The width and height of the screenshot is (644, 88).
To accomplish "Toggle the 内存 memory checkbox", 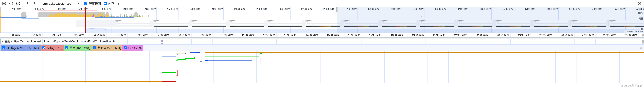I will tap(105, 4).
